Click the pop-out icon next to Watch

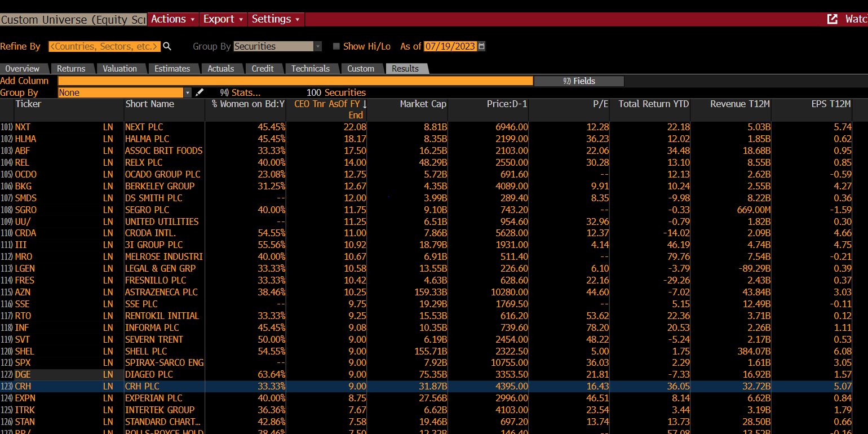[x=832, y=19]
